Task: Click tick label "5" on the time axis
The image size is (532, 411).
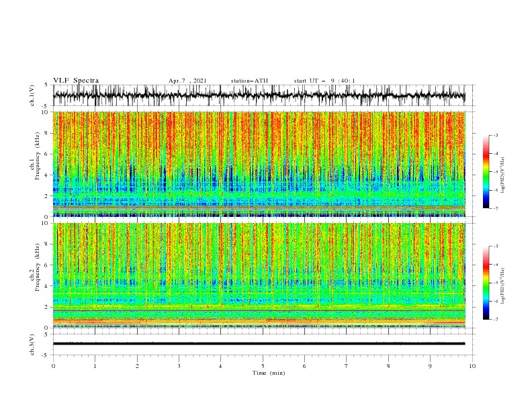Action: pyautogui.click(x=263, y=366)
